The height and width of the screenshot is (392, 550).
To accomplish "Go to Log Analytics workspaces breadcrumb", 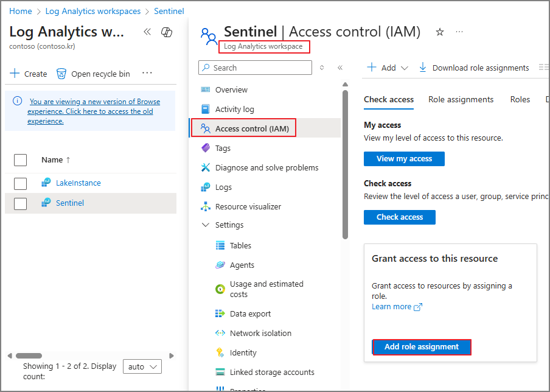I will pyautogui.click(x=93, y=11).
